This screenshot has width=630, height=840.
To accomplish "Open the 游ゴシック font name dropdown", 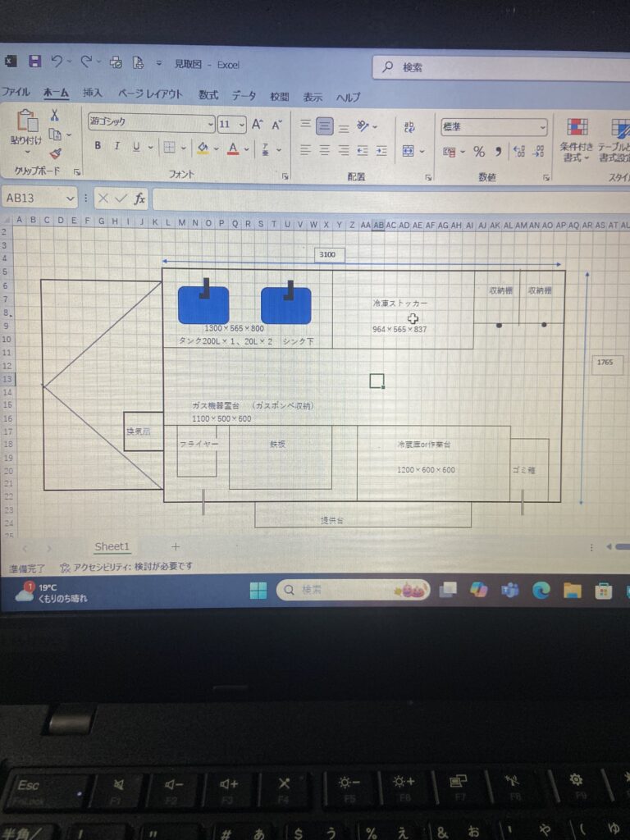I will coord(211,125).
